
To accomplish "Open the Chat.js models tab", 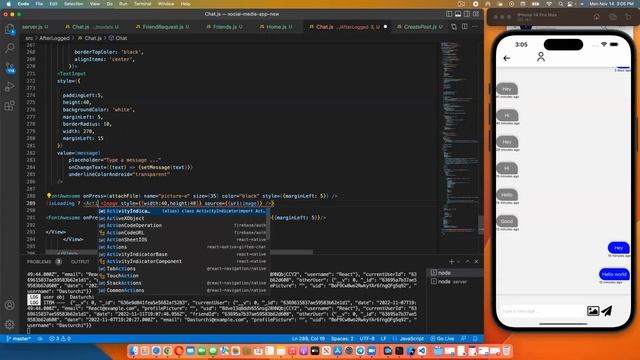I will tap(92, 27).
